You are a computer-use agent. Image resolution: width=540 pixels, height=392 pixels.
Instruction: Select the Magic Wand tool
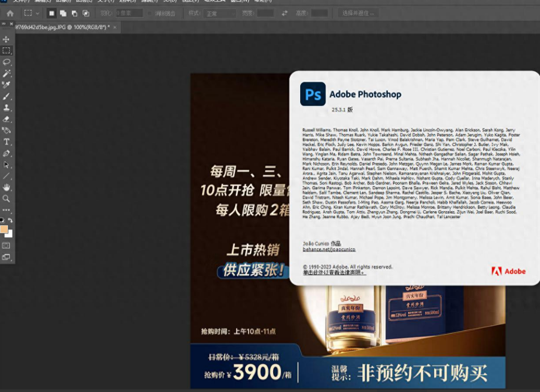point(6,73)
